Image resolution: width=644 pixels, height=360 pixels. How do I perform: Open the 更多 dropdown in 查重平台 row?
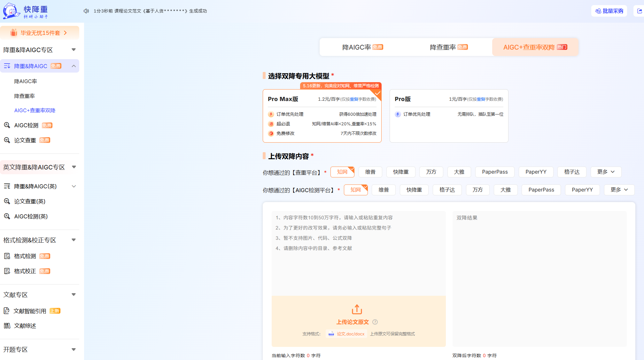pos(606,172)
